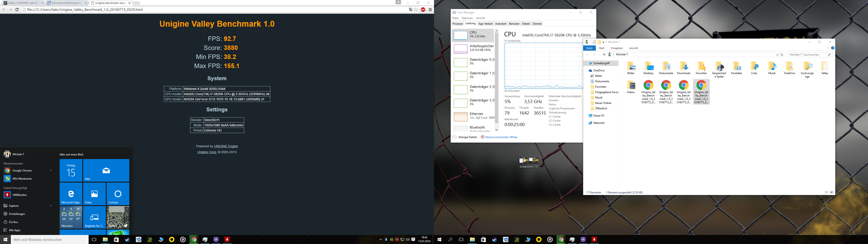Launch HWMonitor from start menu

point(19,195)
